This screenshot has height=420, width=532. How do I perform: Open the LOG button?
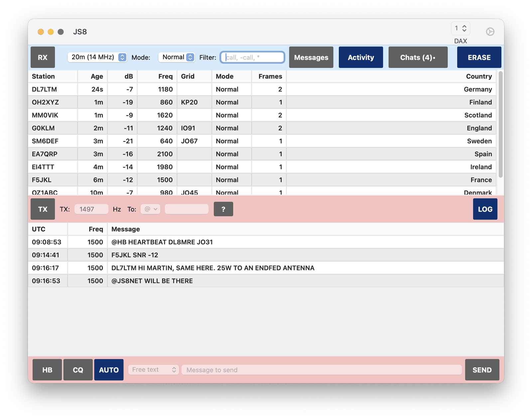pyautogui.click(x=485, y=209)
